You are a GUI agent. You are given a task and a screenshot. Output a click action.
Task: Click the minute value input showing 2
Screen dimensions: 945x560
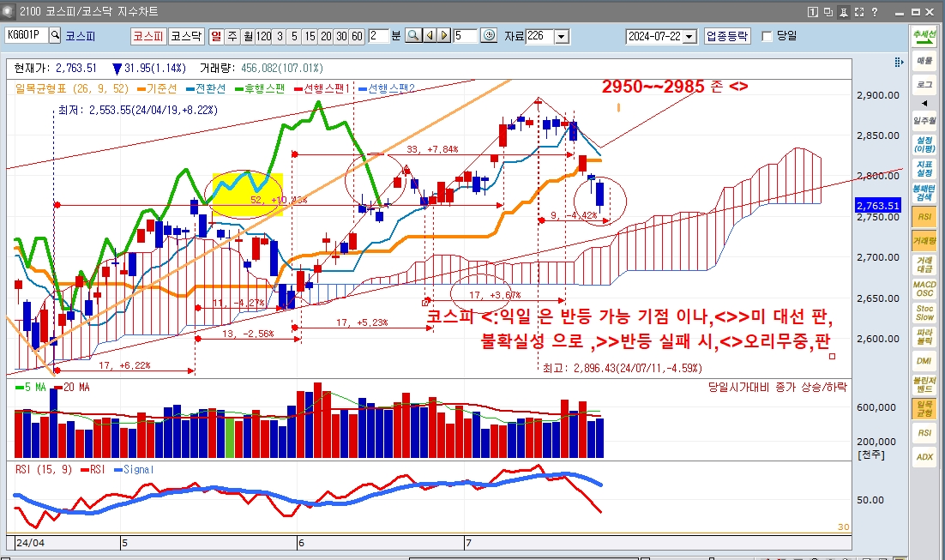[378, 36]
